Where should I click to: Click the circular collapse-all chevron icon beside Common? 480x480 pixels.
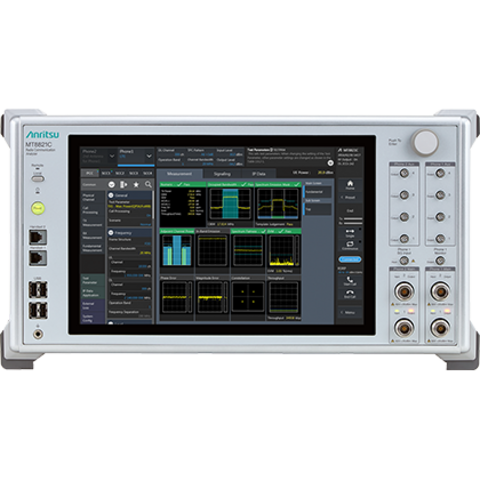coord(112,184)
